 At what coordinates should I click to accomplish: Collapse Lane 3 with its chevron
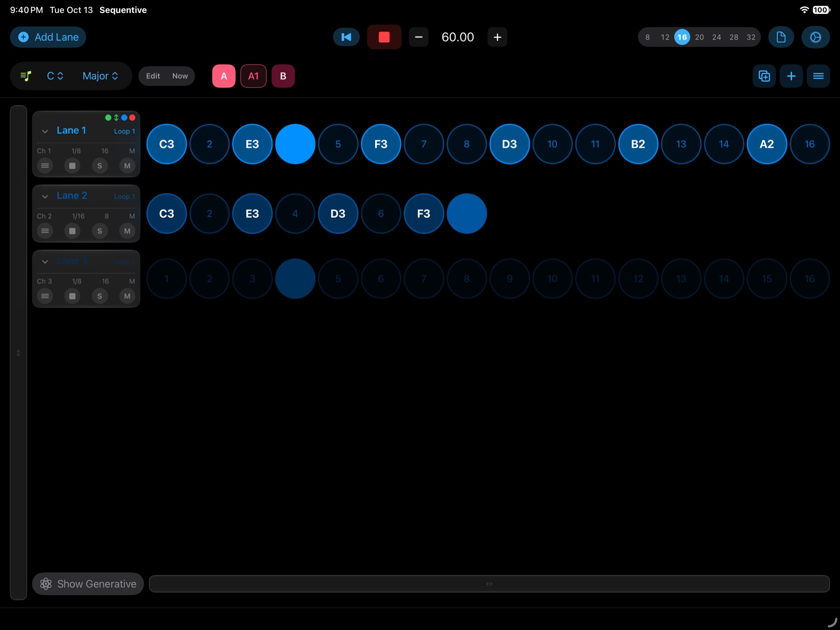point(45,262)
